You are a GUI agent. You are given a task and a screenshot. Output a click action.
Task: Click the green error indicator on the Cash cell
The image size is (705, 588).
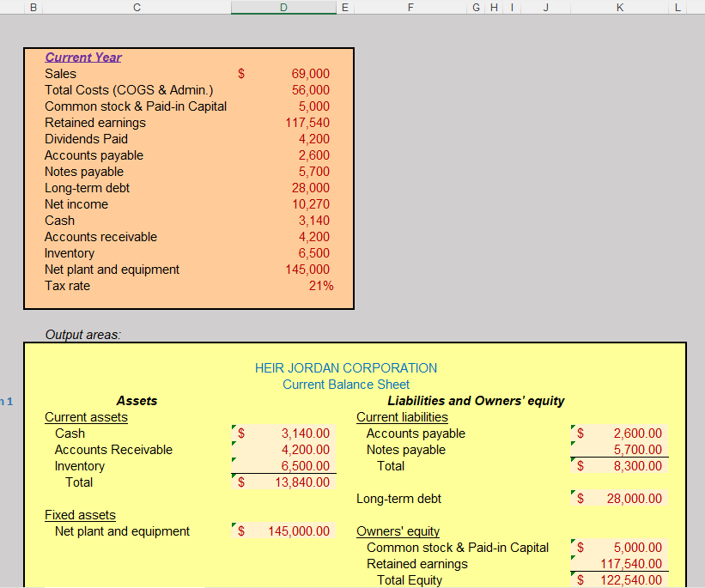233,428
